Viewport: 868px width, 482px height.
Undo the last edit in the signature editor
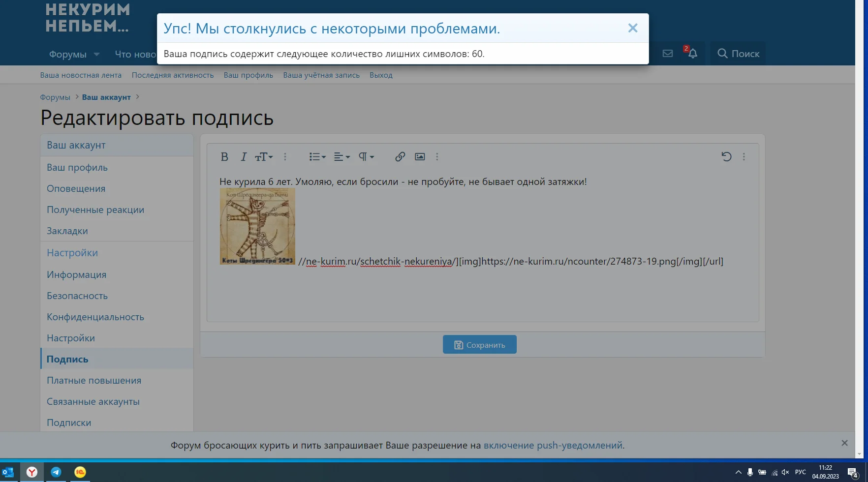(726, 156)
